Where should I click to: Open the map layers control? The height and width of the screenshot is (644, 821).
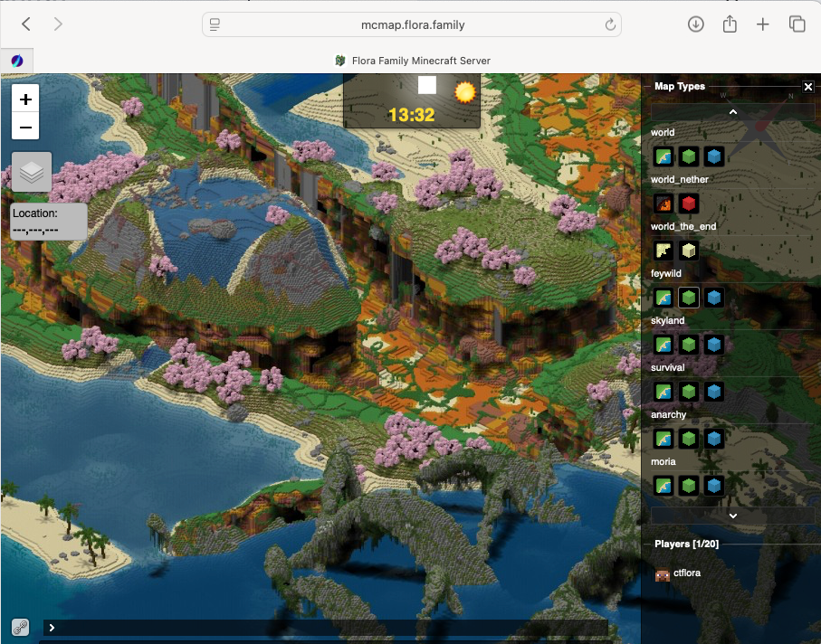pyautogui.click(x=32, y=172)
